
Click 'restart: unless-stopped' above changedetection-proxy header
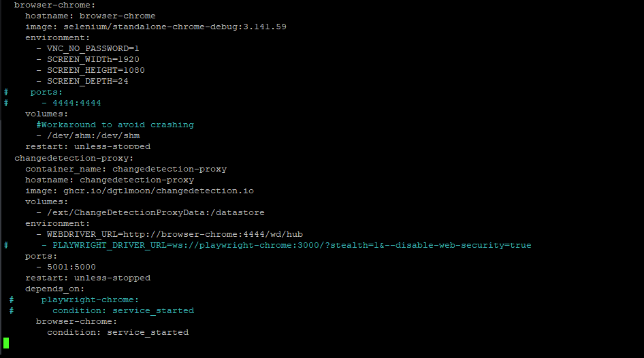[x=88, y=146]
